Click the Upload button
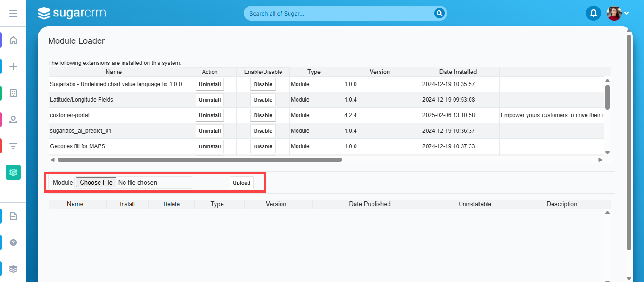The width and height of the screenshot is (644, 282). (241, 183)
